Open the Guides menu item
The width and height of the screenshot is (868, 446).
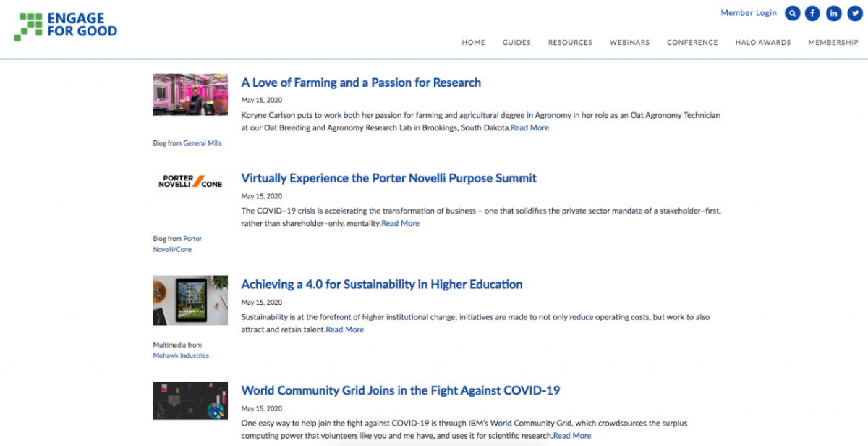click(x=516, y=43)
